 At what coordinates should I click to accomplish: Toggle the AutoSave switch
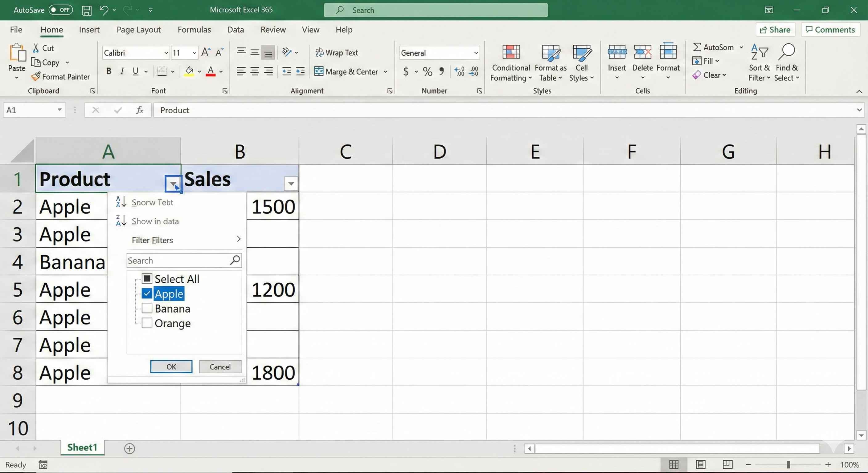coord(61,10)
